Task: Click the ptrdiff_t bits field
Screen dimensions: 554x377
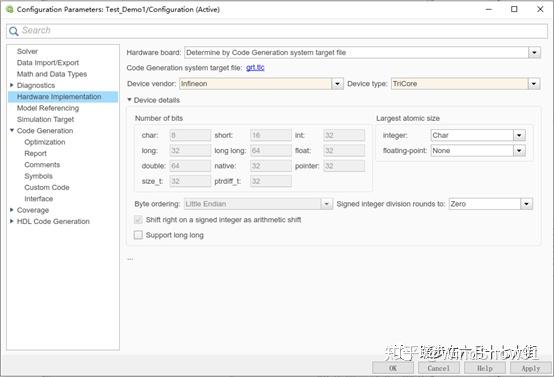Action: 271,181
